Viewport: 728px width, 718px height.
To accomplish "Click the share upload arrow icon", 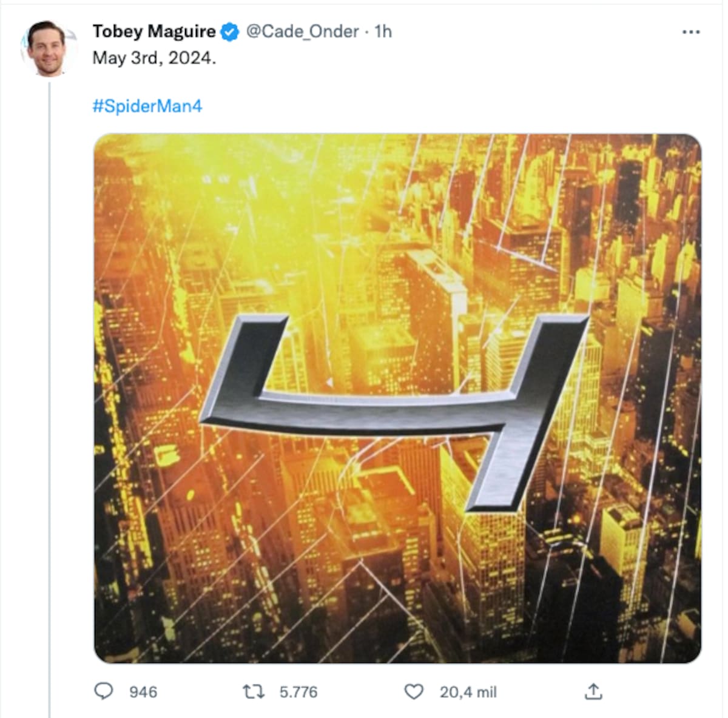I will [593, 691].
